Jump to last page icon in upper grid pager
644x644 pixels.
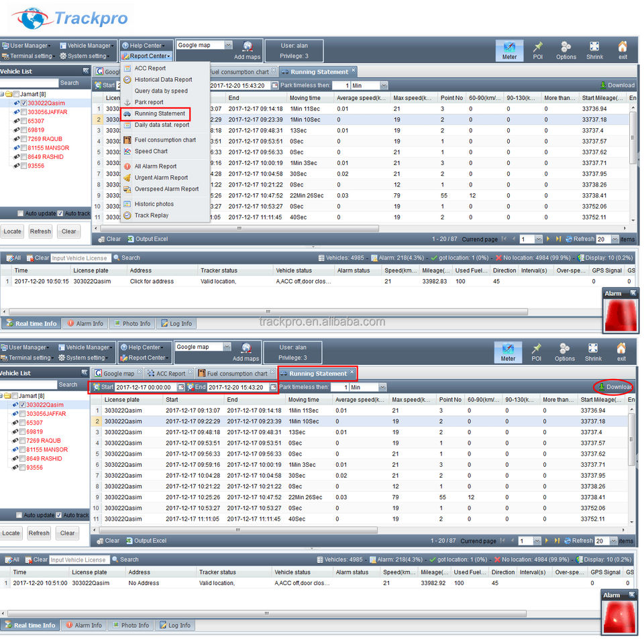(x=558, y=239)
